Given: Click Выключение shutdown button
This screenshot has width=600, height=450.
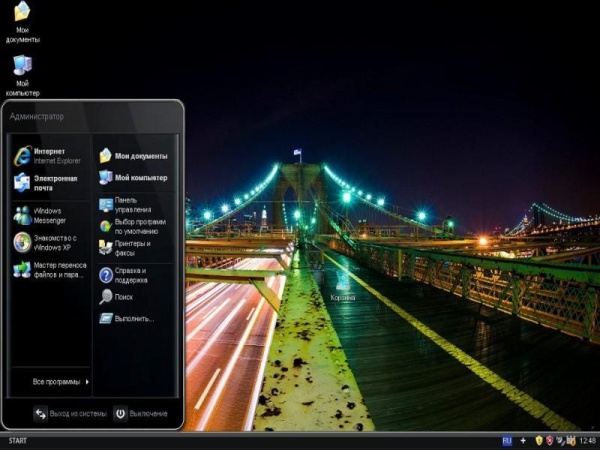Looking at the screenshot, I should coord(140,413).
